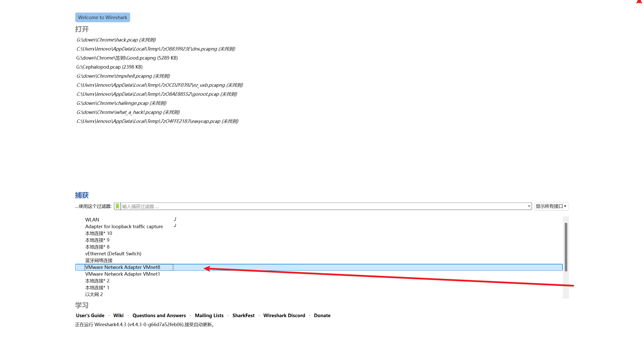Select VMware Network Adapter VMnet8
Image resolution: width=644 pixels, height=340 pixels.
coord(319,267)
